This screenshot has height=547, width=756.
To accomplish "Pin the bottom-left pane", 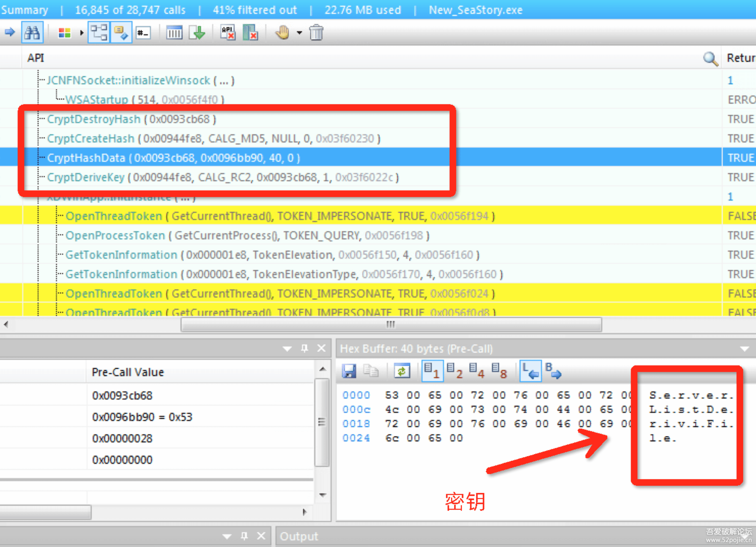I will [x=244, y=536].
